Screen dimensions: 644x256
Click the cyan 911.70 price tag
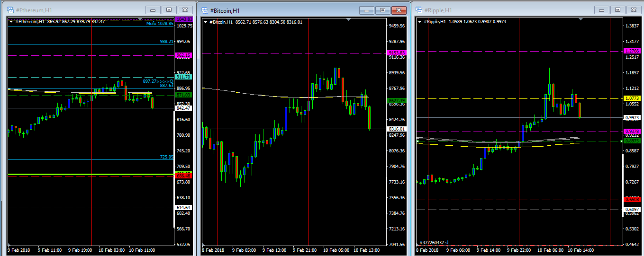coord(183,77)
